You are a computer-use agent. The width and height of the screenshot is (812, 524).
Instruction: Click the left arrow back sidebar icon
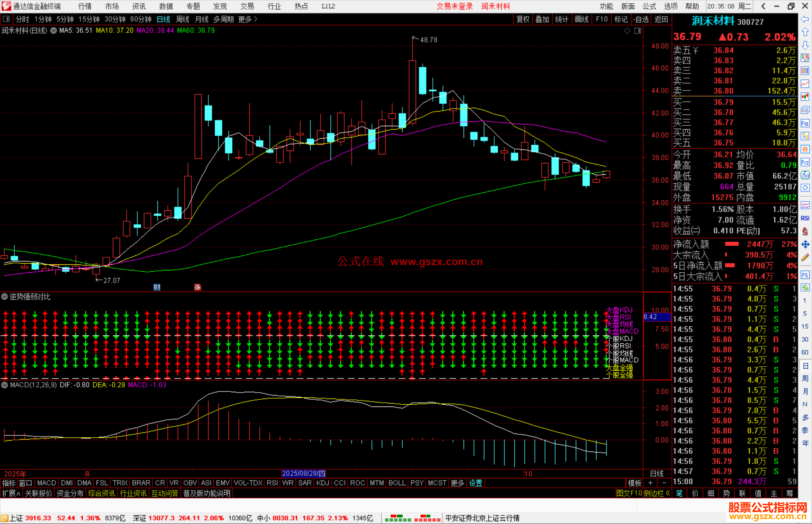click(805, 19)
